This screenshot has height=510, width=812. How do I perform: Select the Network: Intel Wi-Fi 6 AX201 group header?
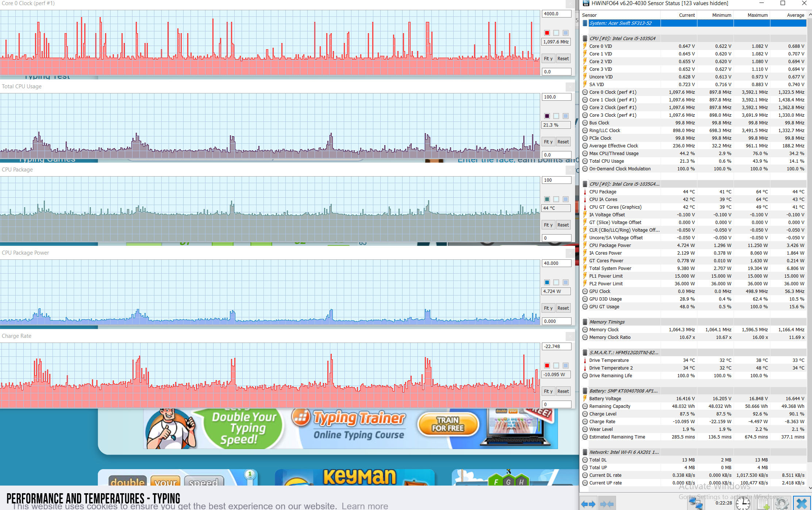[x=693, y=452]
